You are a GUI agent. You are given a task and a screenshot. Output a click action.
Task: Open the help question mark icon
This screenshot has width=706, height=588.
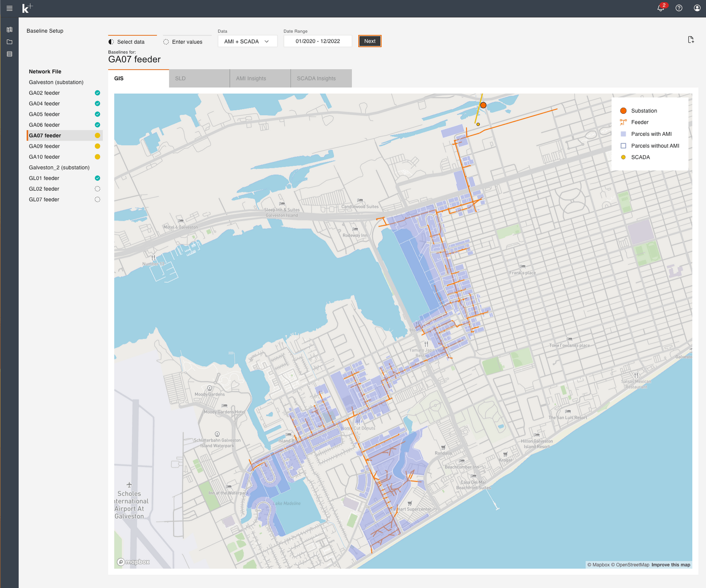point(679,8)
